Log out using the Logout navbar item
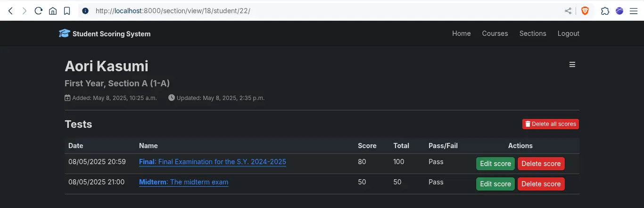 (x=569, y=33)
